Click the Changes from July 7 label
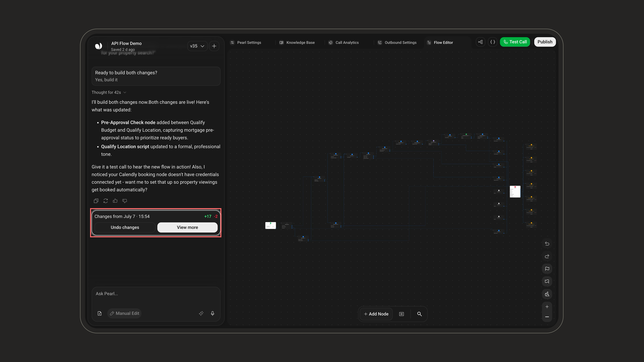The width and height of the screenshot is (644, 362). click(x=122, y=217)
